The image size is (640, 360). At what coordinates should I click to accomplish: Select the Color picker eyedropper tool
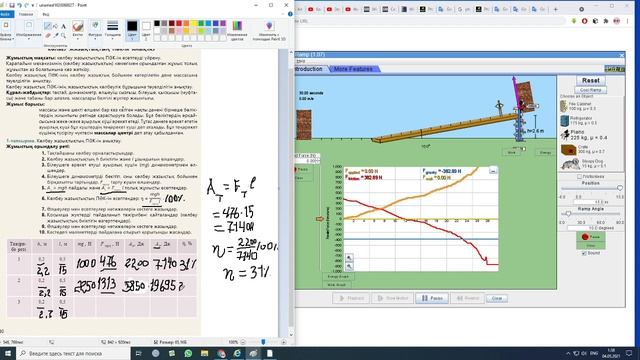point(56,36)
